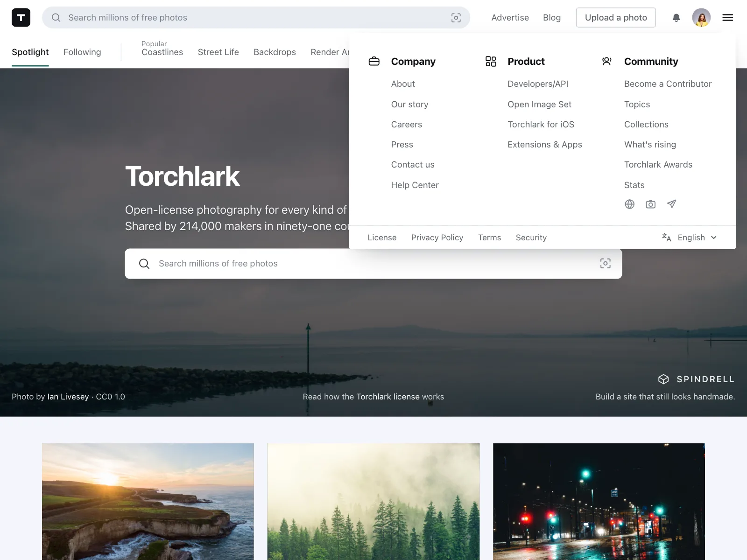Visit the Careers page

(407, 125)
